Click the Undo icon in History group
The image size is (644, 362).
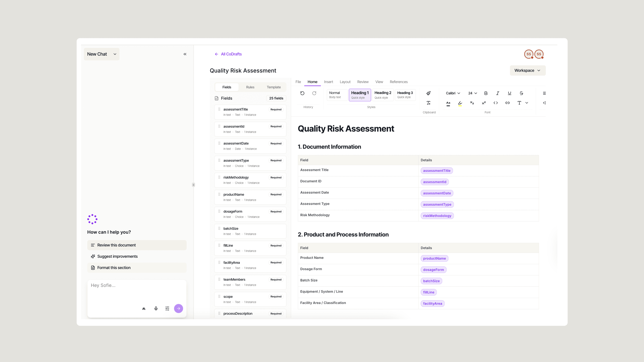tap(302, 93)
